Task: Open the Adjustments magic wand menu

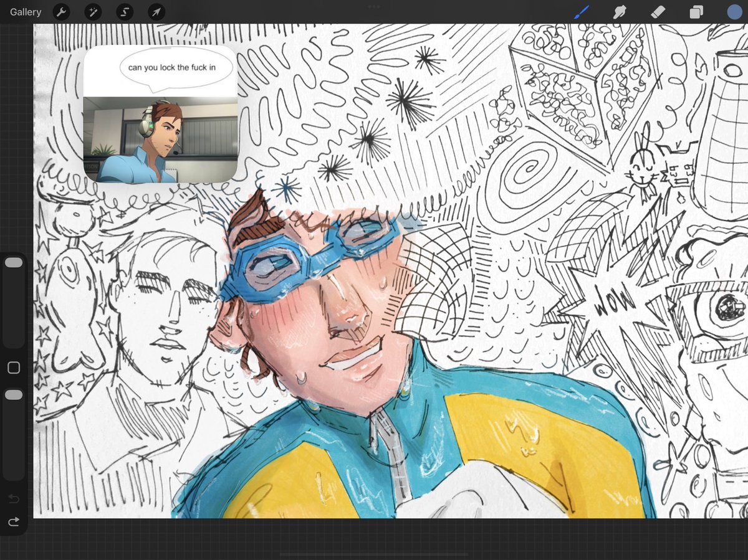Action: [93, 12]
